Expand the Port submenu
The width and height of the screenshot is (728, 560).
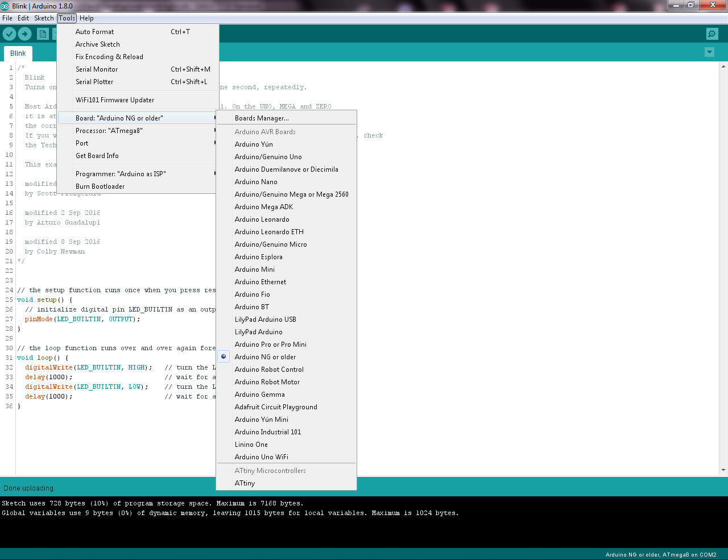point(138,143)
